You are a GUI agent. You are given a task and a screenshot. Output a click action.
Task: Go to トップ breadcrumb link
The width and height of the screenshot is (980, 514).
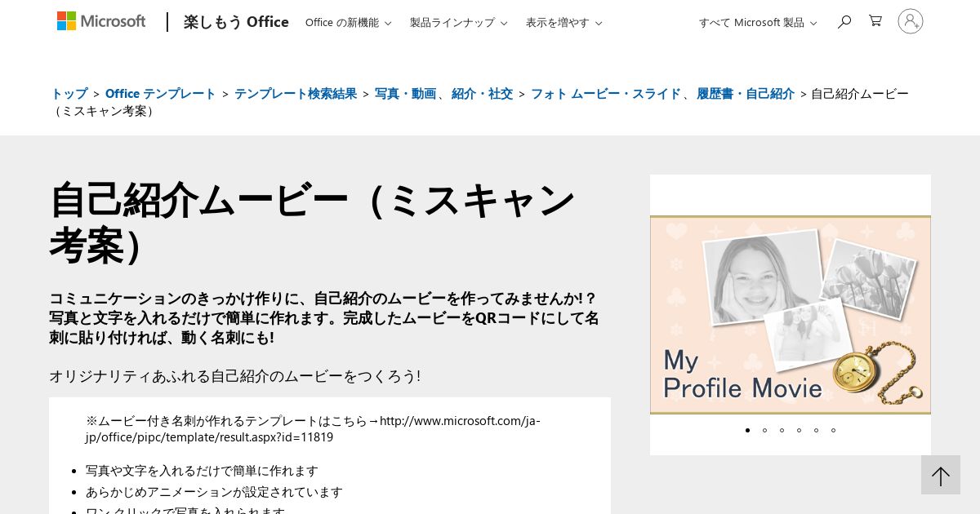69,94
